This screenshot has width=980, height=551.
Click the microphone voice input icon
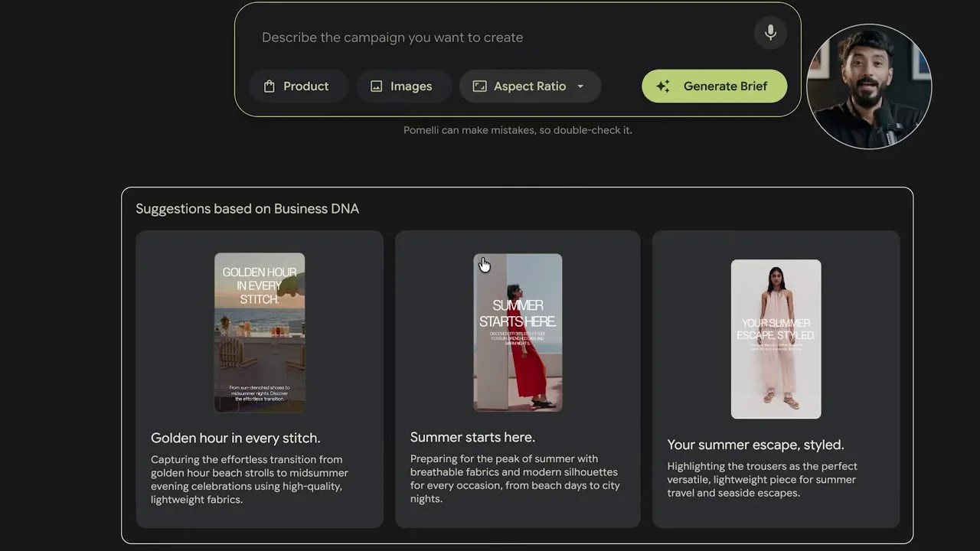[770, 33]
